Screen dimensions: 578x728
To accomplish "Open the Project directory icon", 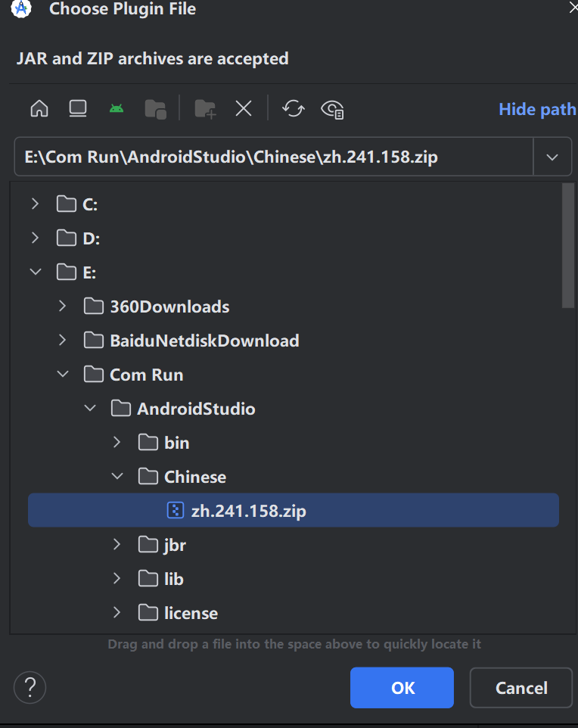I will click(155, 108).
